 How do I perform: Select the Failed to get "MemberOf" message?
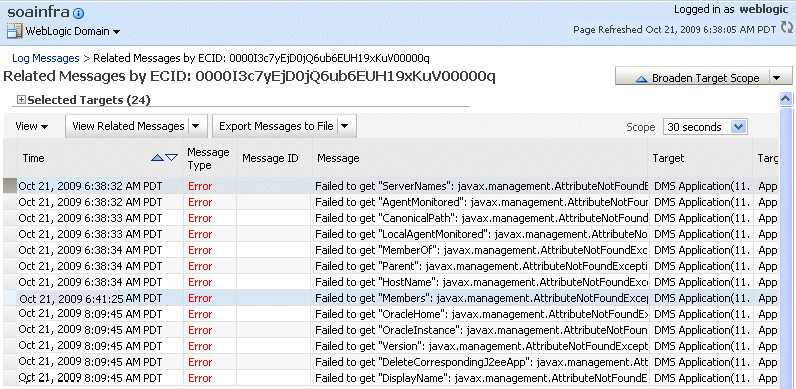[481, 250]
